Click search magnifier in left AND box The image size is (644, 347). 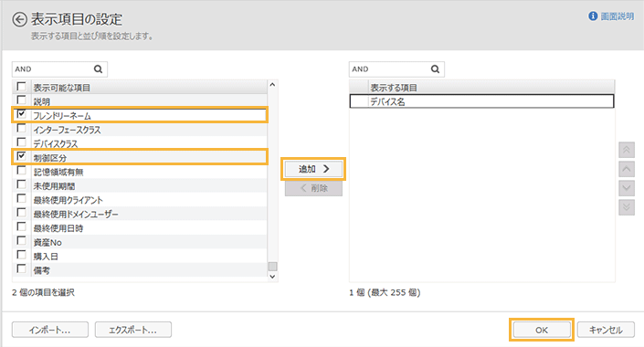coord(98,69)
